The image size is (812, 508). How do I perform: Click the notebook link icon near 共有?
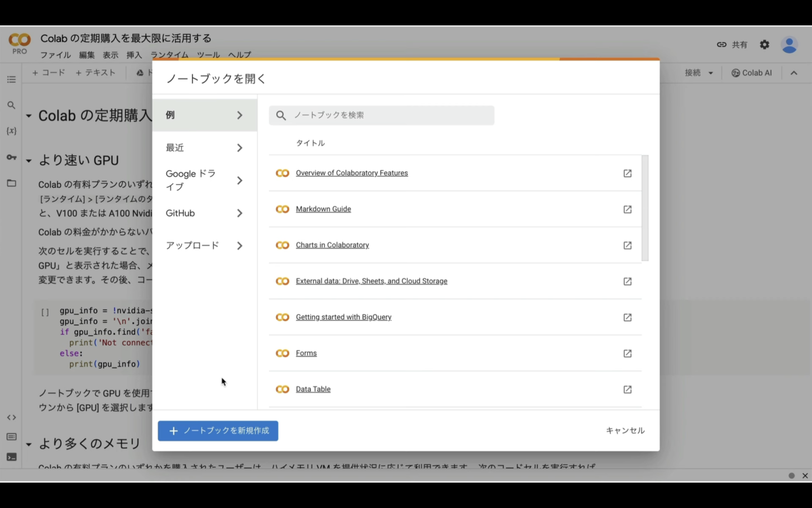(721, 44)
